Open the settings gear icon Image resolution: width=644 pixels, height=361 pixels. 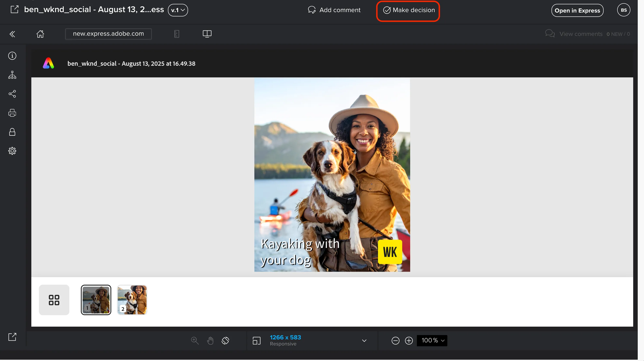tap(12, 151)
